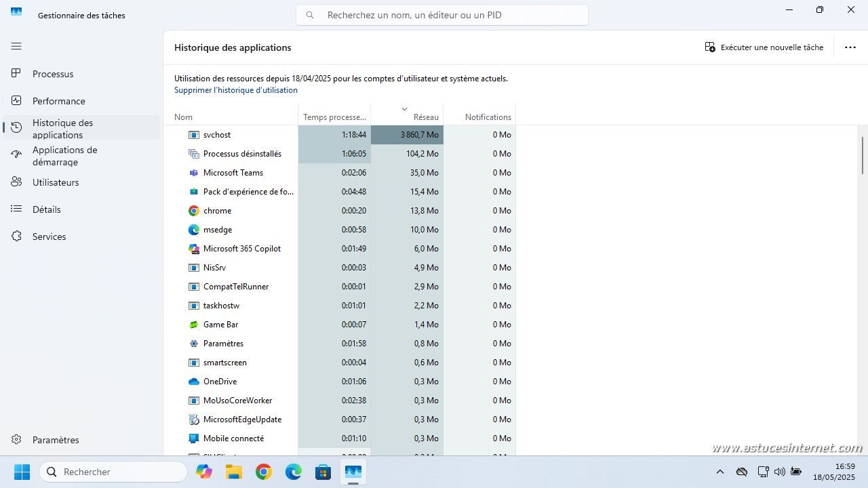
Task: Select the taskhostw row
Action: pyautogui.click(x=339, y=306)
